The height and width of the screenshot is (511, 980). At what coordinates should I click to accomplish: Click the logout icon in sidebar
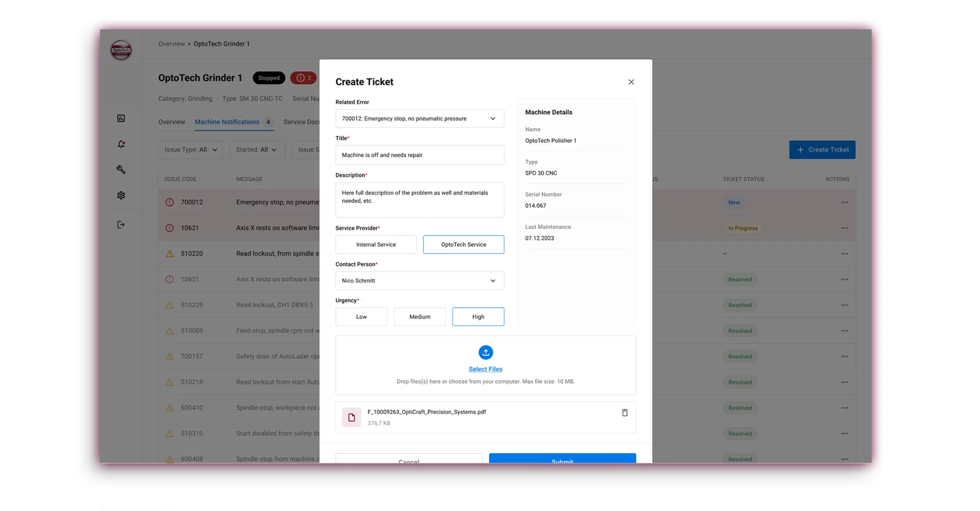coord(121,224)
